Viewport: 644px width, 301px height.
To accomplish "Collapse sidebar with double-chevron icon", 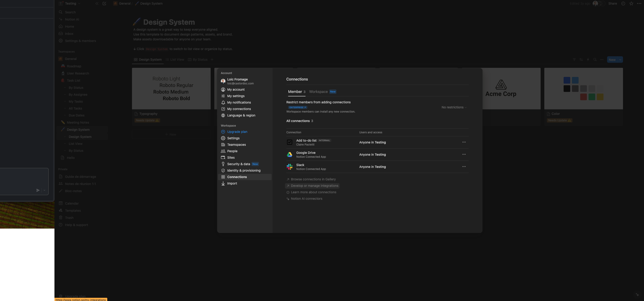I will (97, 3).
